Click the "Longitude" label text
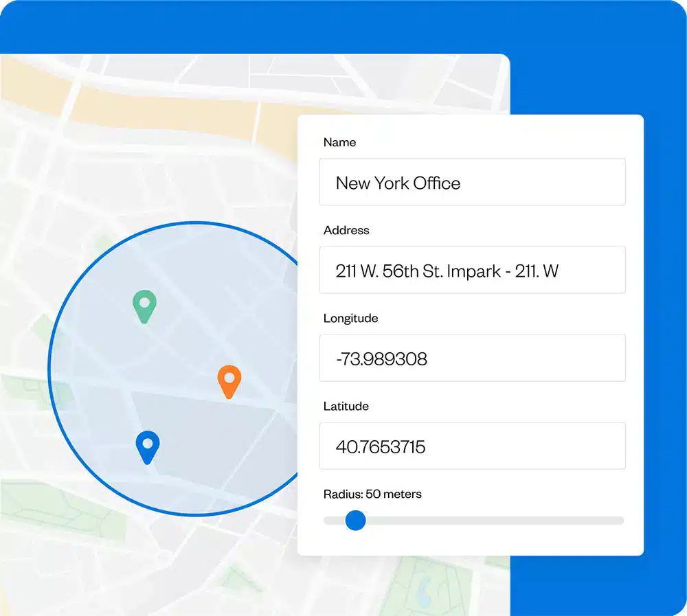Image resolution: width=687 pixels, height=616 pixels. click(x=350, y=318)
